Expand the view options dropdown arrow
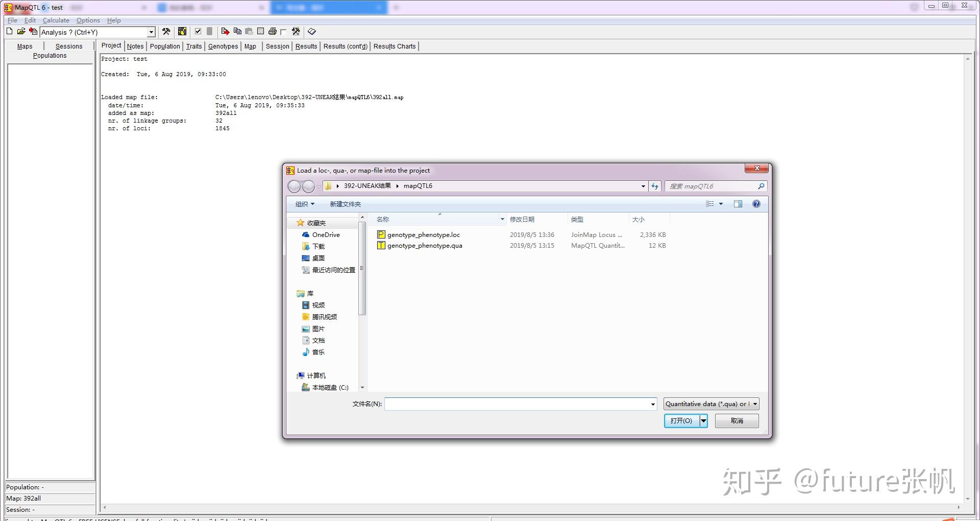This screenshot has width=980, height=521. point(721,204)
